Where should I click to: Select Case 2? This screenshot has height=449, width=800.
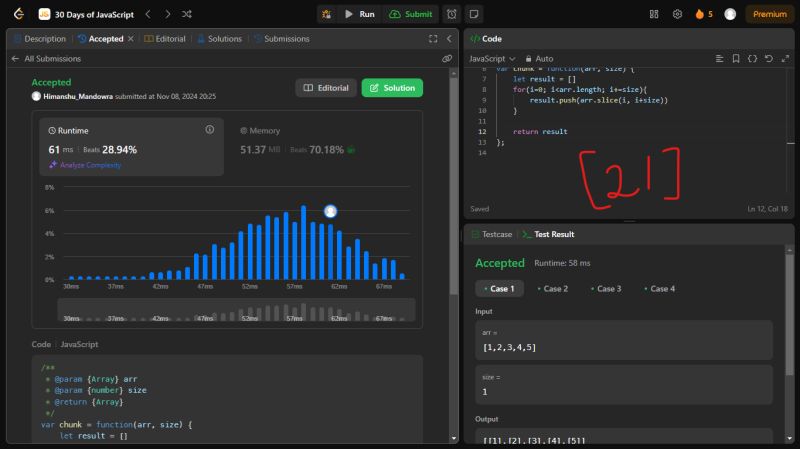553,289
